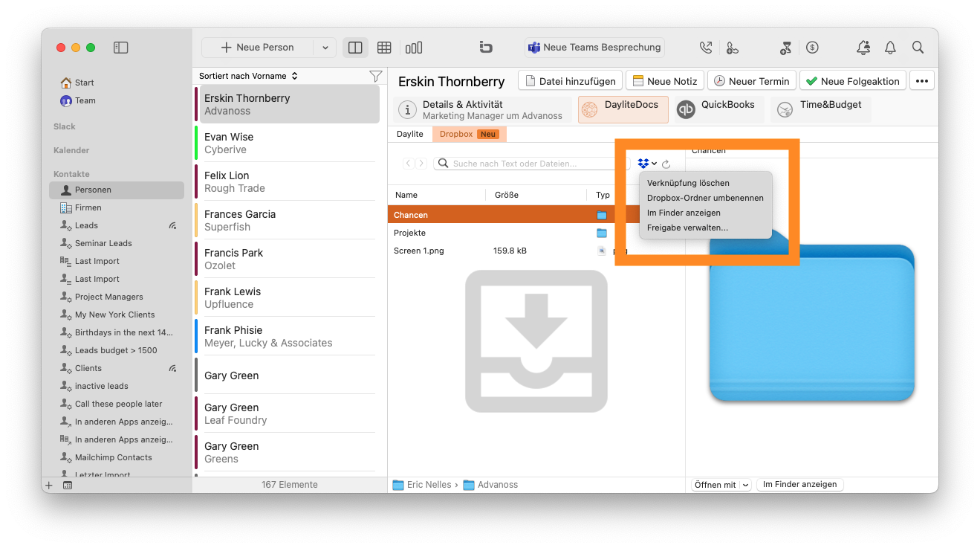Toggle the sidebar with the sidebar icon
Image resolution: width=980 pixels, height=548 pixels.
point(121,48)
